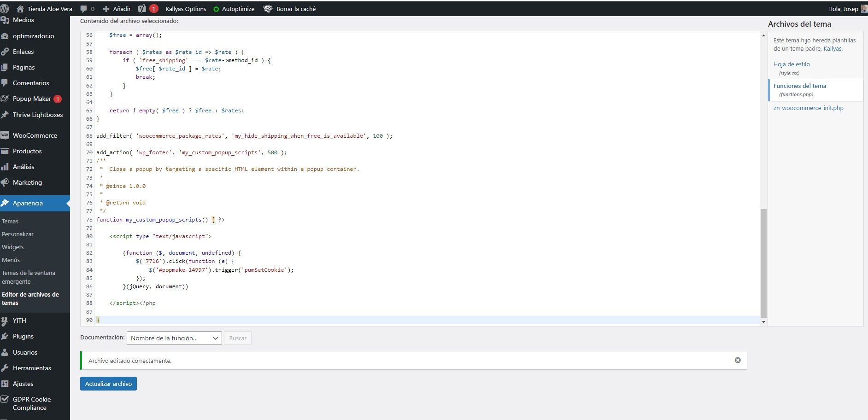Image resolution: width=868 pixels, height=420 pixels.
Task: Click the Josep user avatar
Action: pyautogui.click(x=864, y=9)
